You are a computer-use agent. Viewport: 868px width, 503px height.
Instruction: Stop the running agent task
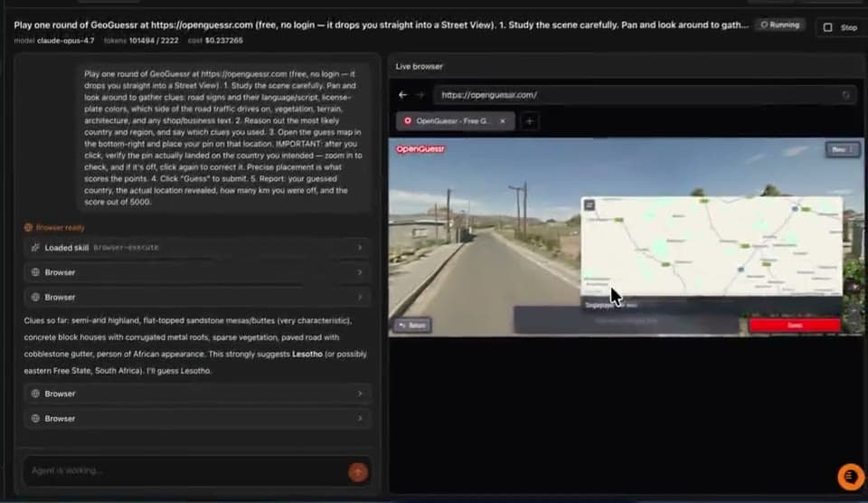pos(840,27)
